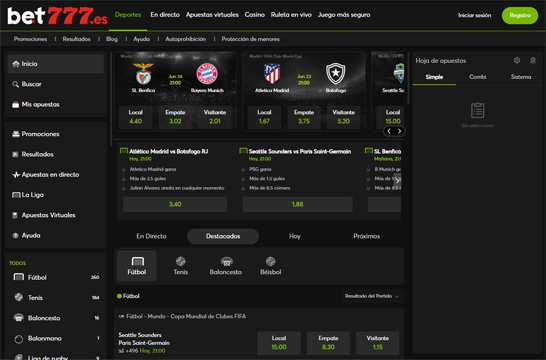The height and width of the screenshot is (360, 546).
Task: Open Inicio home icon in sidebar
Action: 16,64
